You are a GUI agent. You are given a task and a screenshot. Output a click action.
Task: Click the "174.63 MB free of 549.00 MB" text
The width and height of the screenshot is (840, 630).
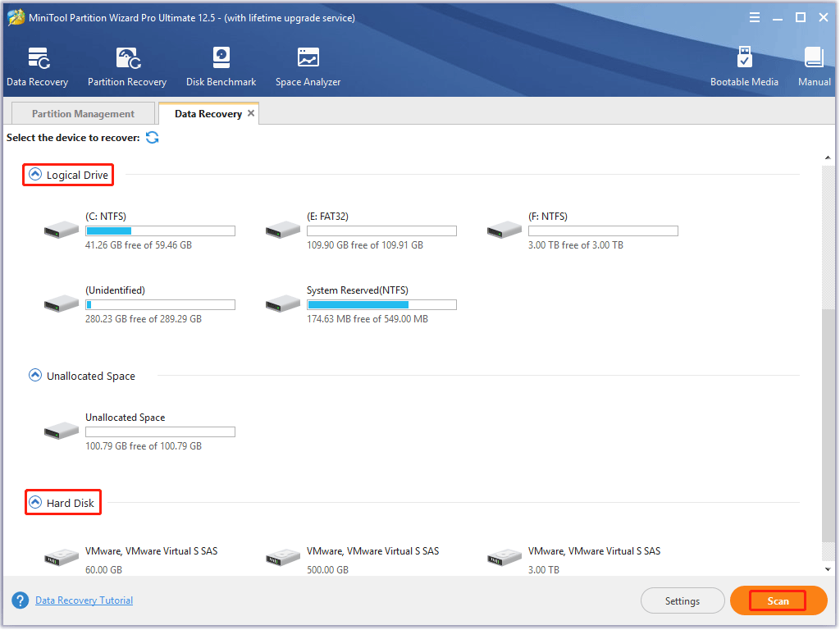pyautogui.click(x=367, y=319)
